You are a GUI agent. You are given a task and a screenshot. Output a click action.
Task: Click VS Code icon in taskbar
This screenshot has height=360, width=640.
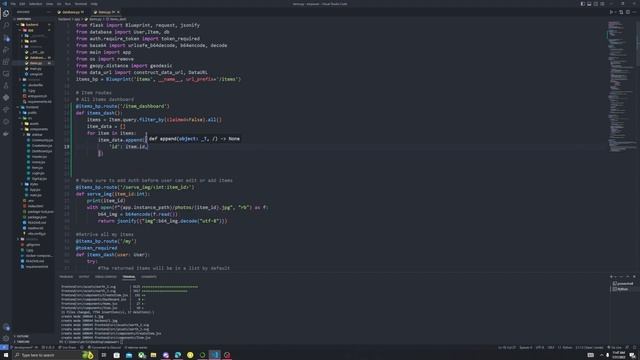click(x=215, y=355)
